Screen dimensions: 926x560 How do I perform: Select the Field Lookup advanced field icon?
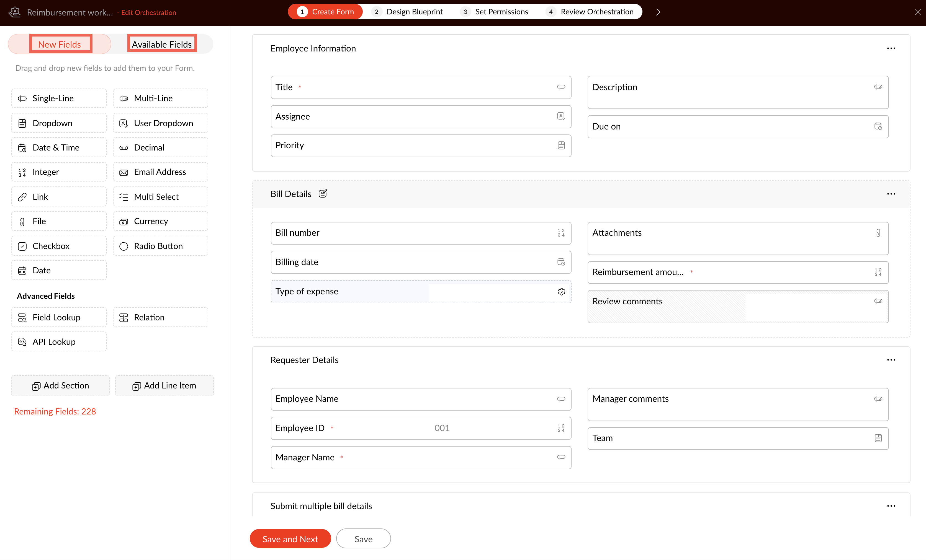point(22,317)
